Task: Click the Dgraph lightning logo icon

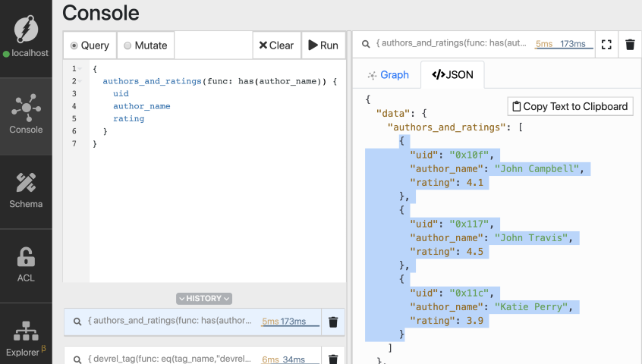Action: [x=26, y=29]
